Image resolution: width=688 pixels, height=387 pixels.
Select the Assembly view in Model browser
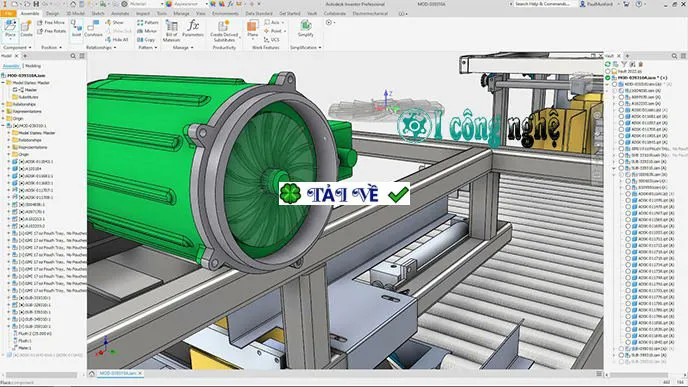click(11, 66)
